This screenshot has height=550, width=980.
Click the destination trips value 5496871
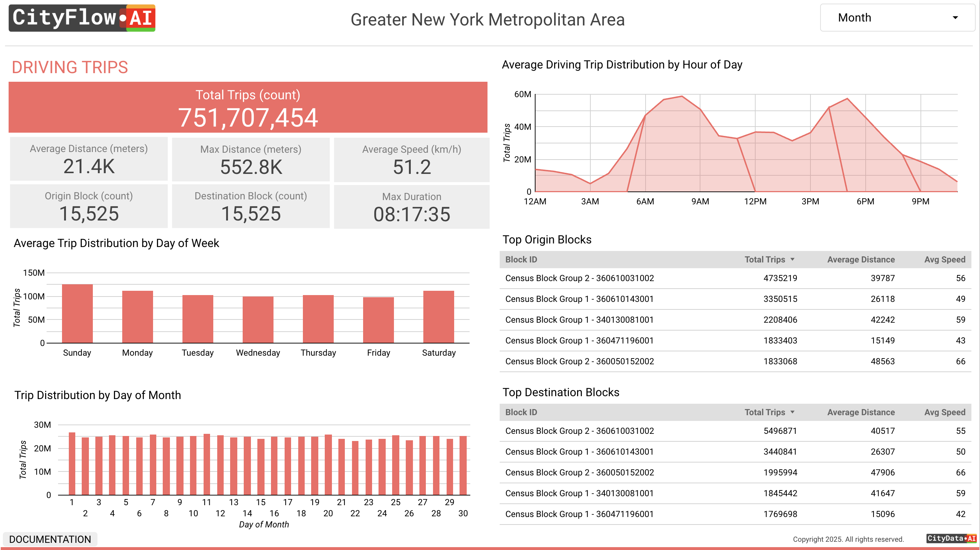pyautogui.click(x=780, y=431)
